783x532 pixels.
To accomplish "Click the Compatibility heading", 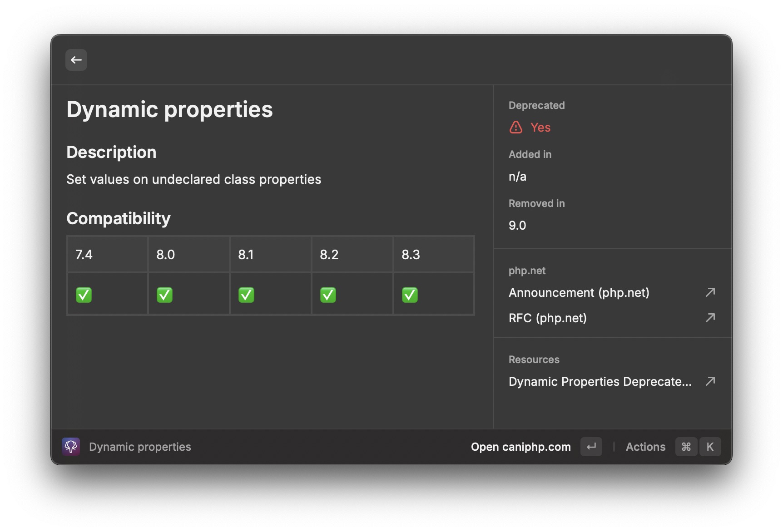I will pyautogui.click(x=119, y=219).
